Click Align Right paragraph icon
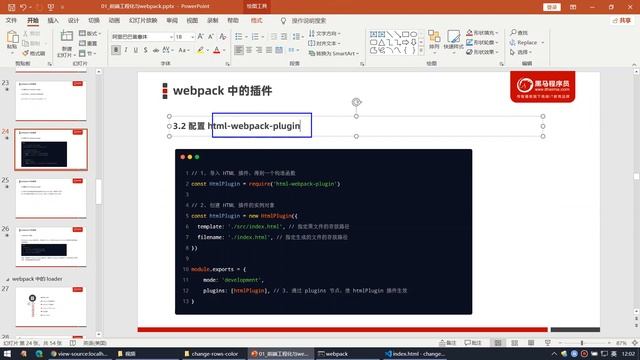Image resolution: width=640 pixels, height=360 pixels. [x=259, y=50]
